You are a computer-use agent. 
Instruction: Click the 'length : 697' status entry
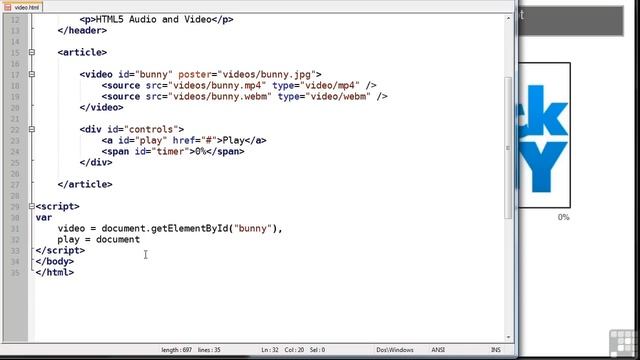coord(176,350)
